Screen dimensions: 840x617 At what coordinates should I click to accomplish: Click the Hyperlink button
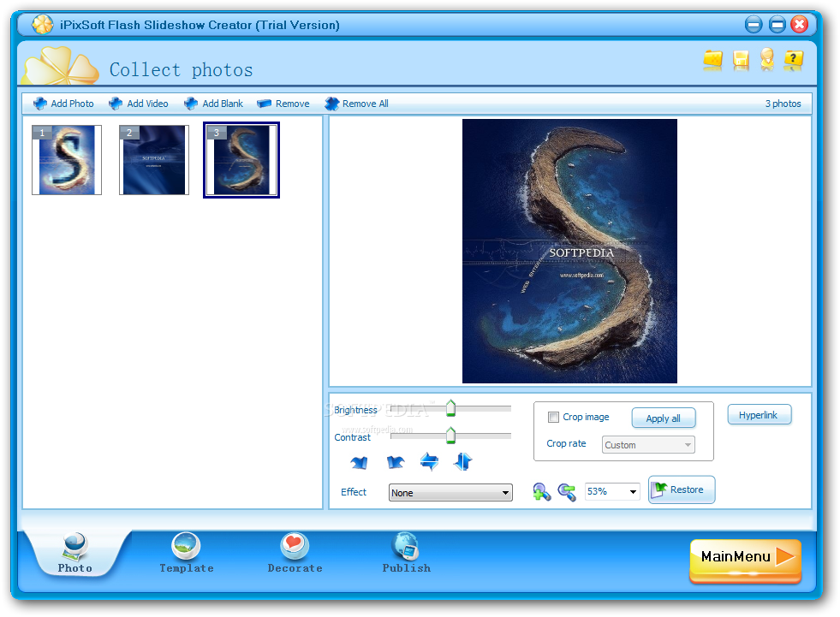point(760,415)
